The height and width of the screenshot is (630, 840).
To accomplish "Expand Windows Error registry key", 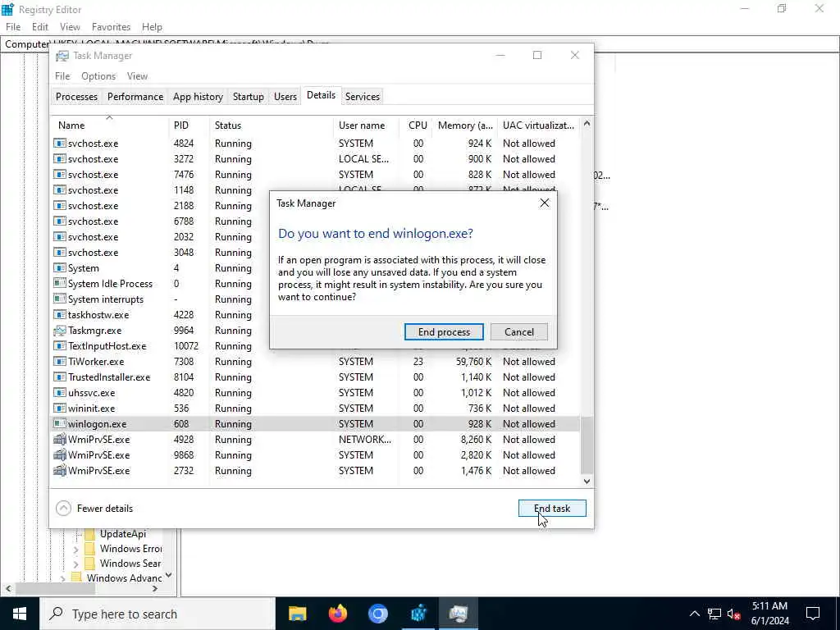I will pyautogui.click(x=75, y=549).
